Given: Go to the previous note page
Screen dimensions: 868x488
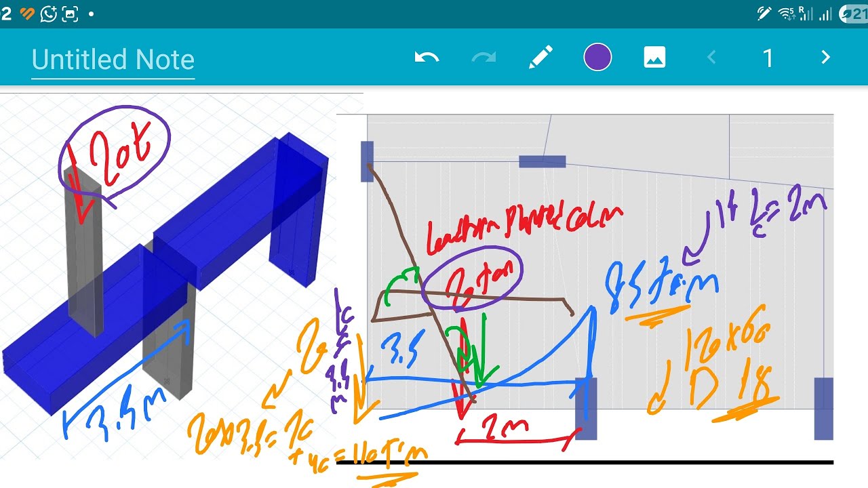Looking at the screenshot, I should (711, 58).
